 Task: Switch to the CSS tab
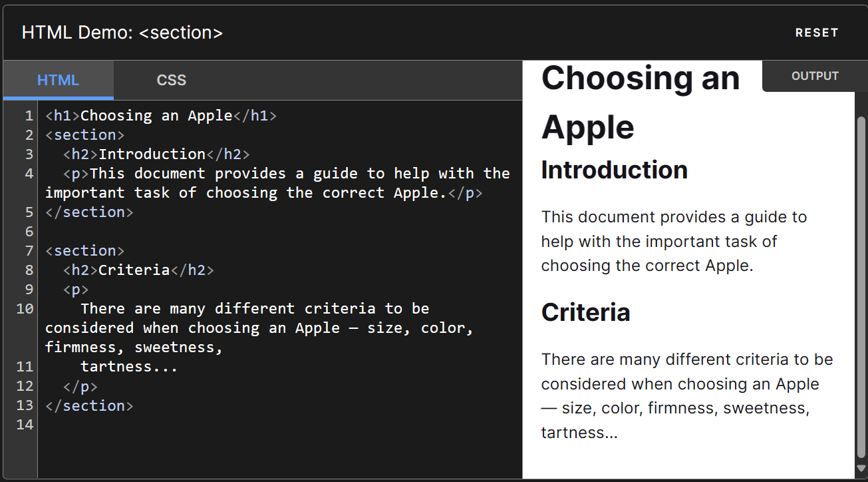tap(172, 81)
